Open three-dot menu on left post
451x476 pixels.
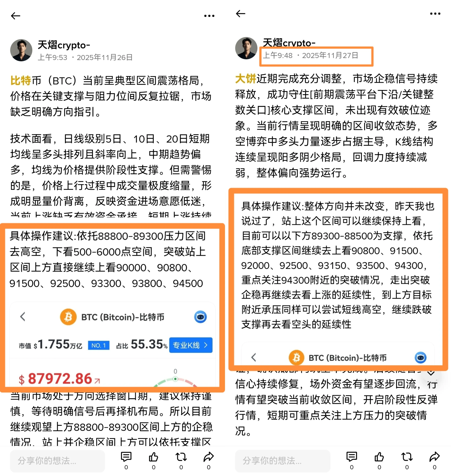[209, 16]
